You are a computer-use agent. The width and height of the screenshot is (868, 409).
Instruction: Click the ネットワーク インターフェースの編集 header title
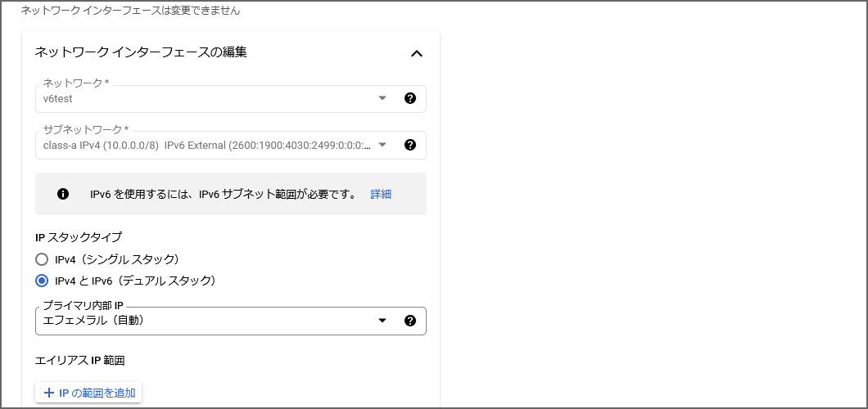pyautogui.click(x=141, y=52)
